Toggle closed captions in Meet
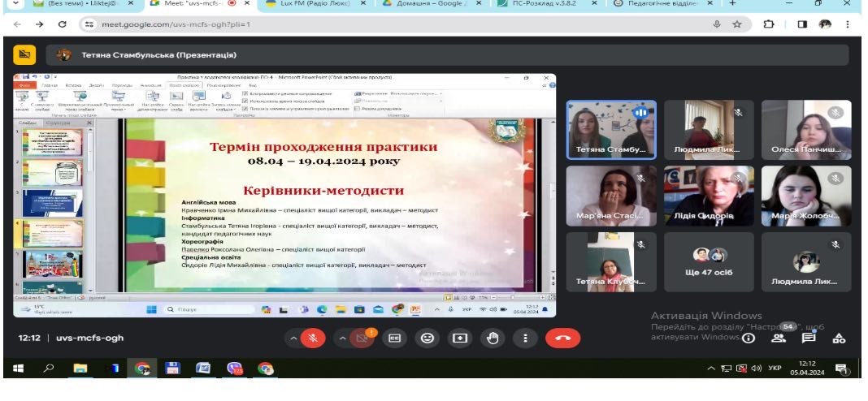 [394, 338]
